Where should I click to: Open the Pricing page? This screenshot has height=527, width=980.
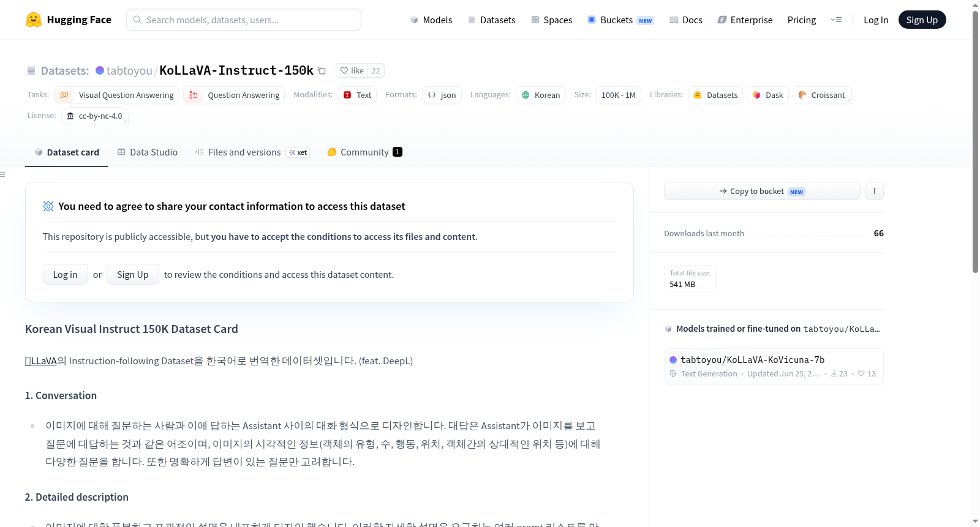802,20
